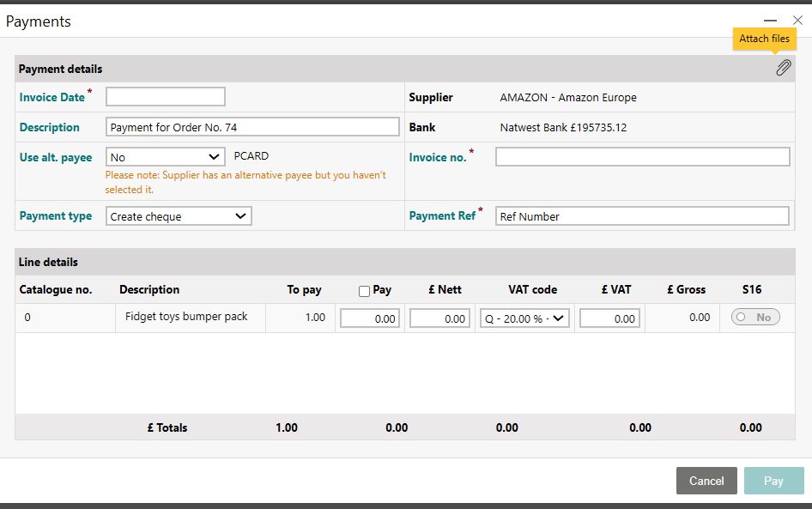812x509 pixels.
Task: Click the £ Nett amount field
Action: pyautogui.click(x=439, y=318)
